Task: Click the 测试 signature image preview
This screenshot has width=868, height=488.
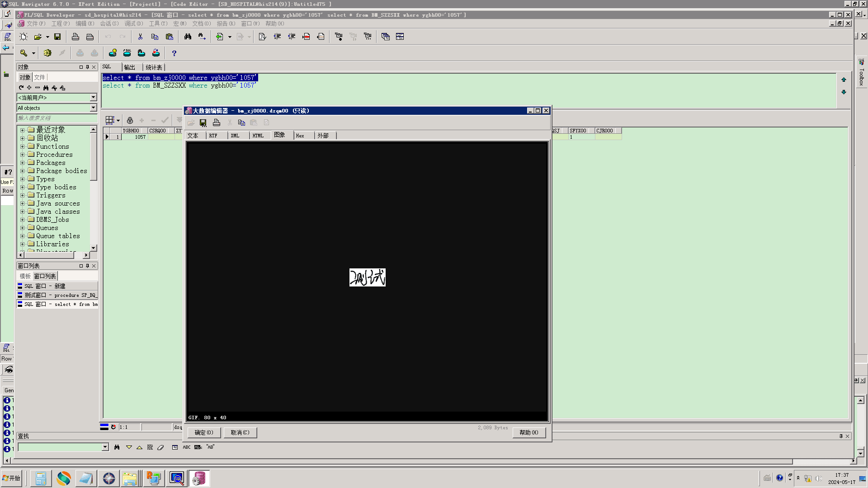Action: coord(367,277)
